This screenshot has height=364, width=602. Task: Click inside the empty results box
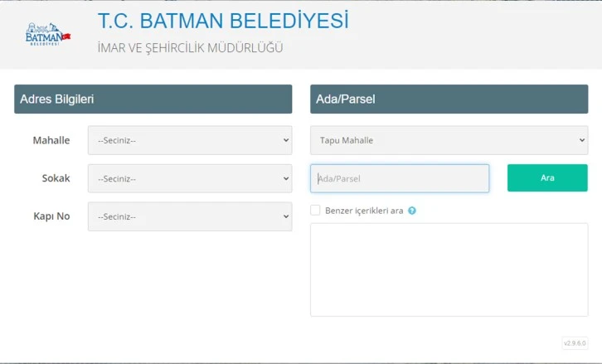(x=449, y=269)
